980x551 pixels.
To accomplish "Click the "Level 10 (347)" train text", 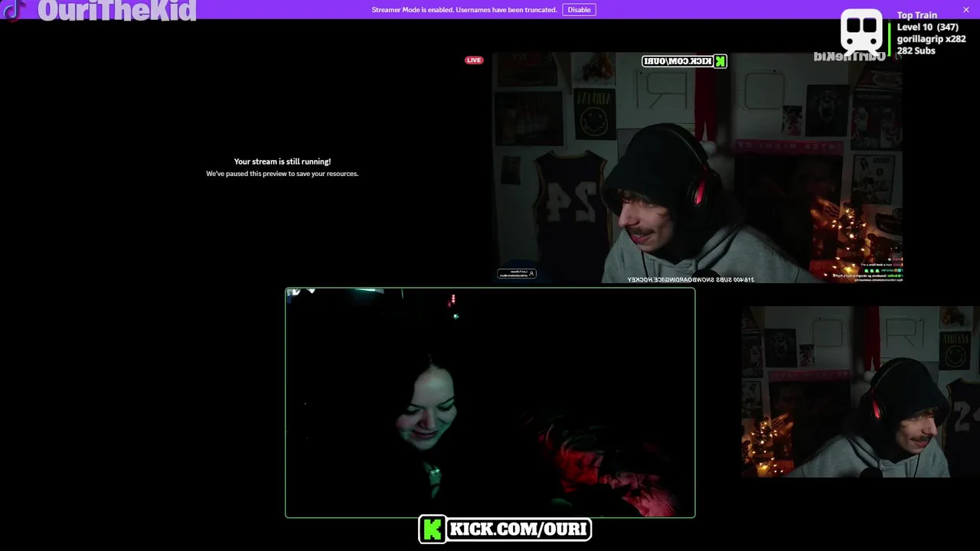I will click(928, 28).
